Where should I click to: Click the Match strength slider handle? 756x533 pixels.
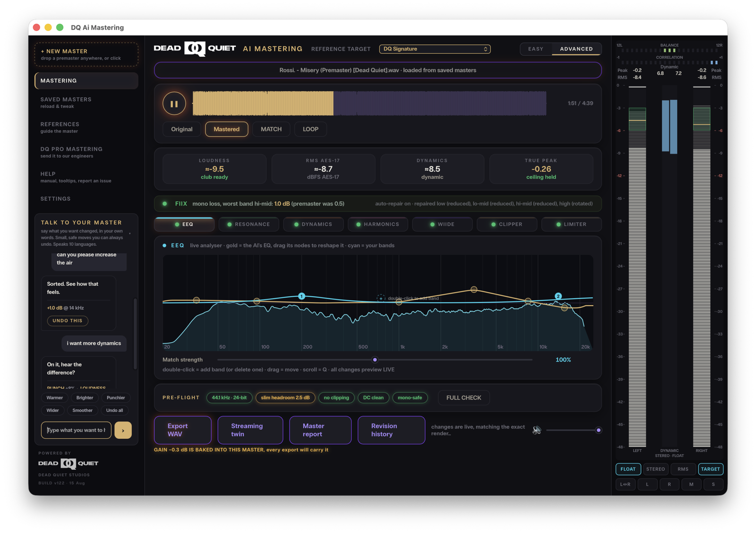375,360
